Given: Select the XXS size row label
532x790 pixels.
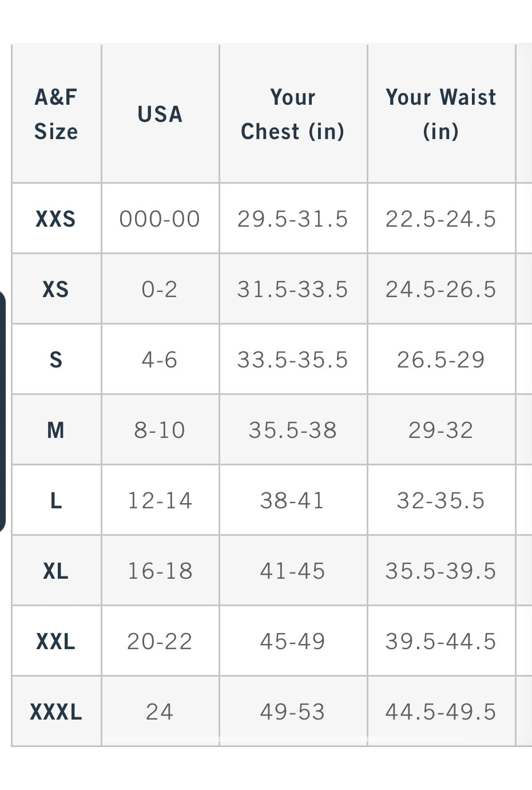Looking at the screenshot, I should click(55, 219).
